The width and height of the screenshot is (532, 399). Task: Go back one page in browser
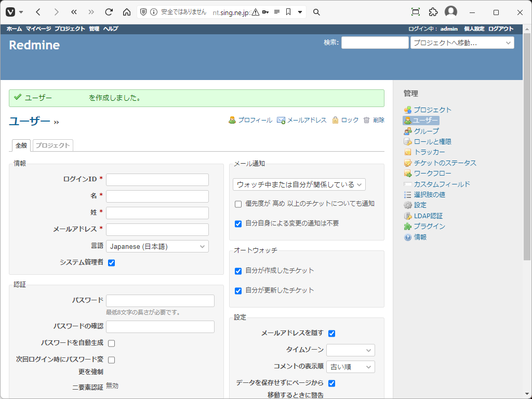(38, 12)
